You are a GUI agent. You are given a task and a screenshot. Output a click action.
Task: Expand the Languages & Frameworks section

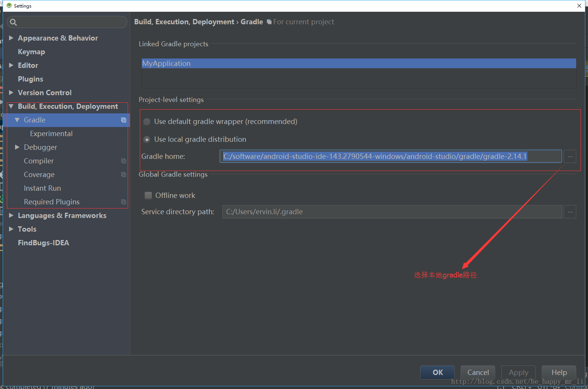click(11, 215)
